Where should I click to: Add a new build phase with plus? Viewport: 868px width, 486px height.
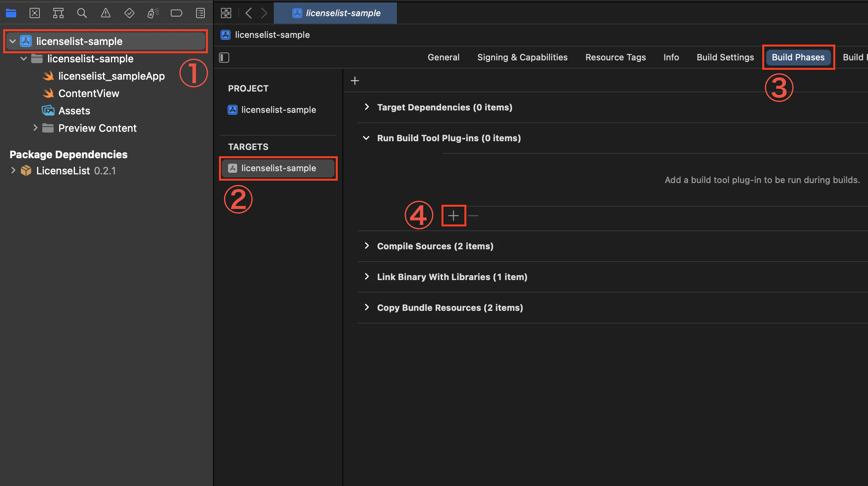click(355, 81)
